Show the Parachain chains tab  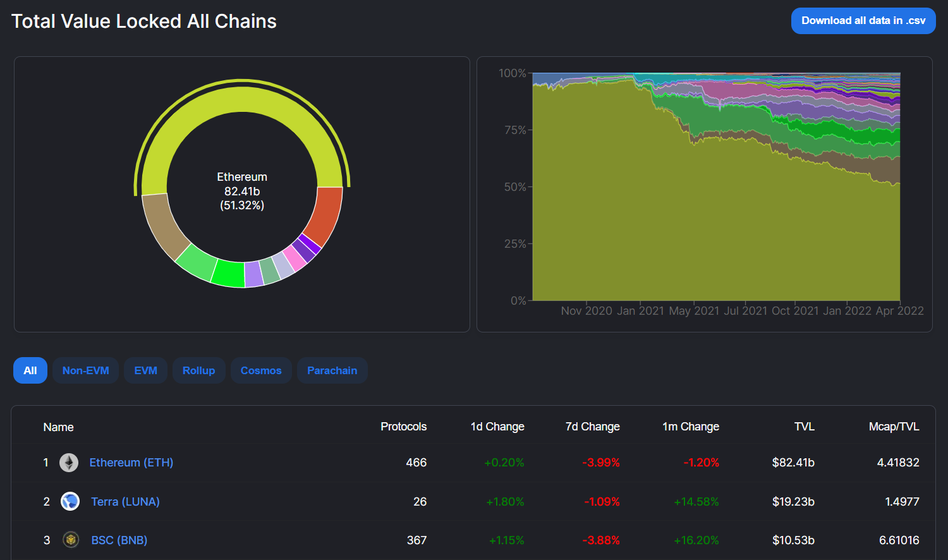(332, 370)
